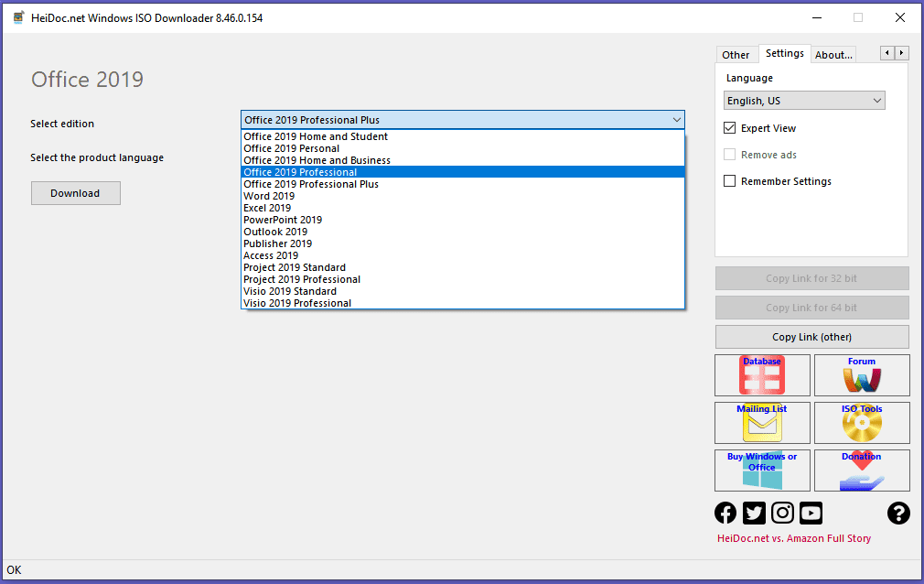Click the Donation heart icon
The width and height of the screenshot is (924, 584).
click(862, 470)
